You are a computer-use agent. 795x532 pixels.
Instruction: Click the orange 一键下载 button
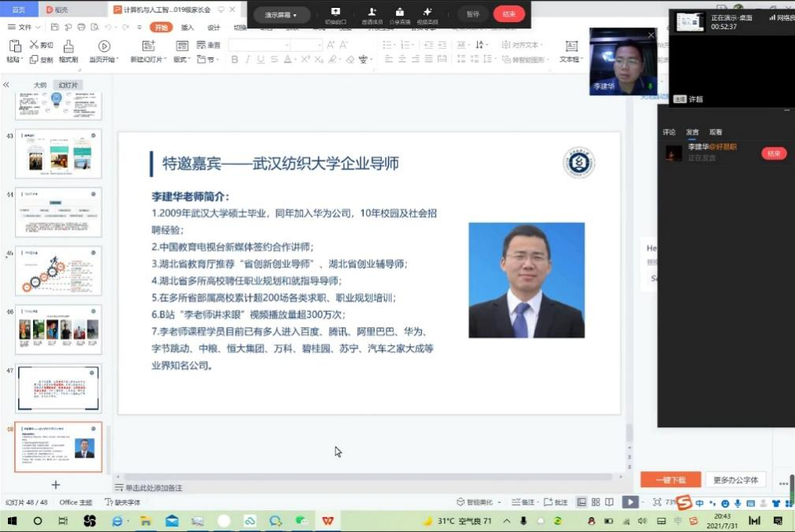coord(670,480)
